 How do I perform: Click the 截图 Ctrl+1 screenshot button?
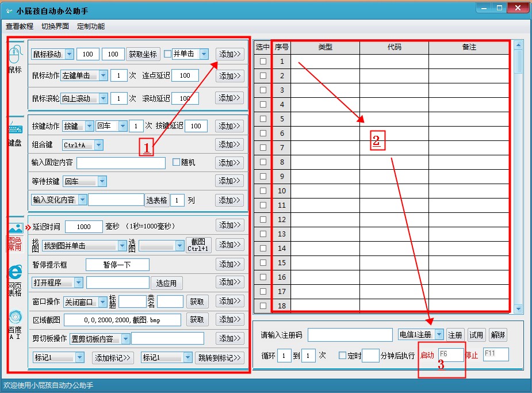pos(198,245)
